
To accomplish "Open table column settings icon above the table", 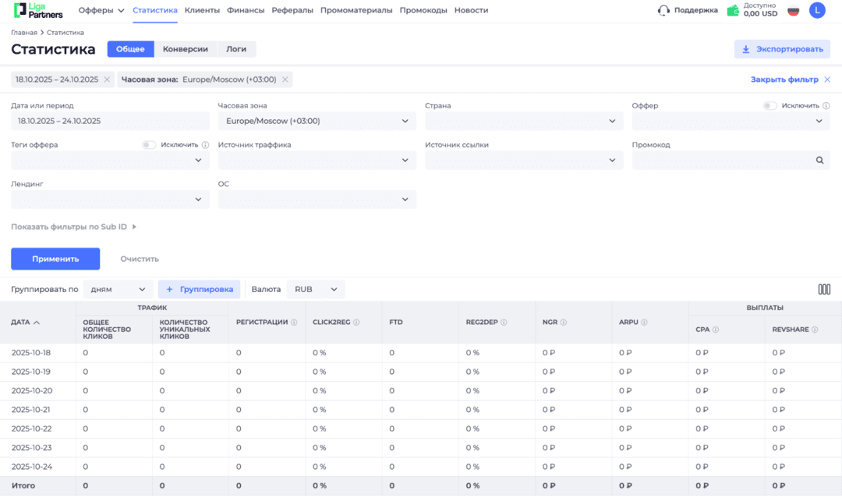I will tap(824, 289).
